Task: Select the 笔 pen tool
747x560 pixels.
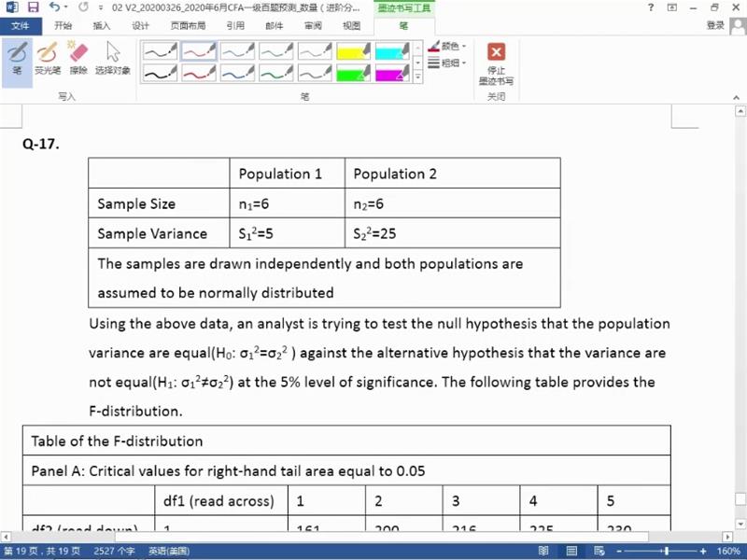Action: point(17,59)
